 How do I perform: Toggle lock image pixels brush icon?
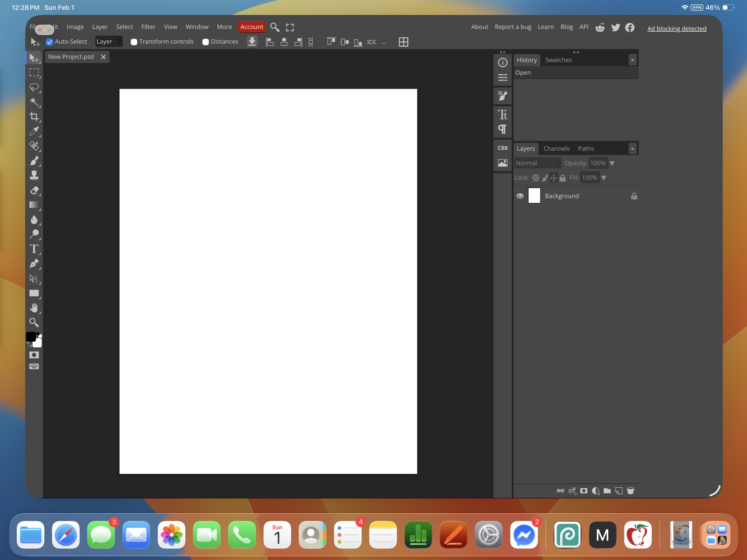(x=545, y=178)
